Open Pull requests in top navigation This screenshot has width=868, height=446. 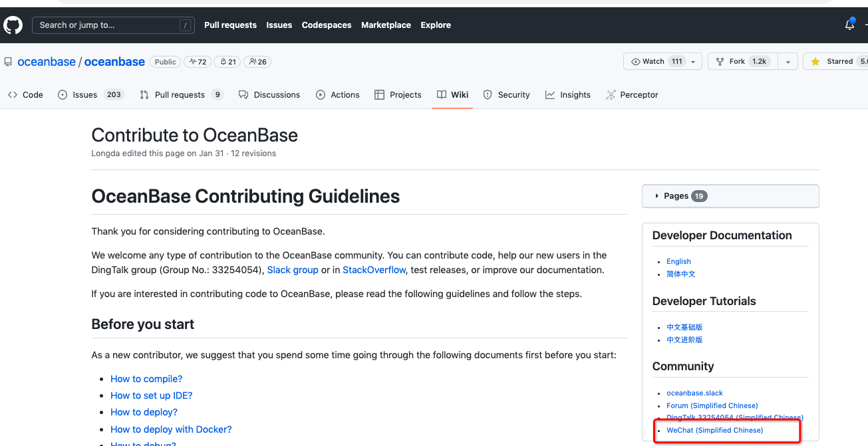[230, 25]
